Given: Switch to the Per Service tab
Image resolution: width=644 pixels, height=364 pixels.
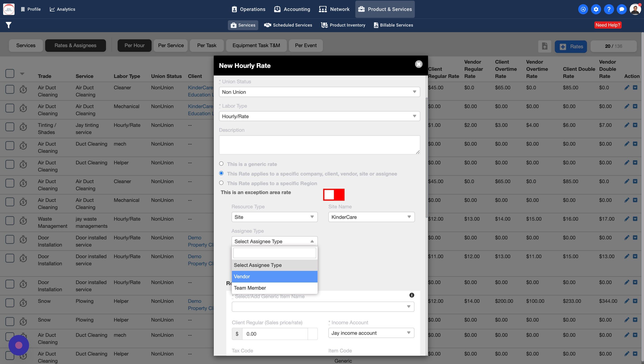Looking at the screenshot, I should (171, 46).
